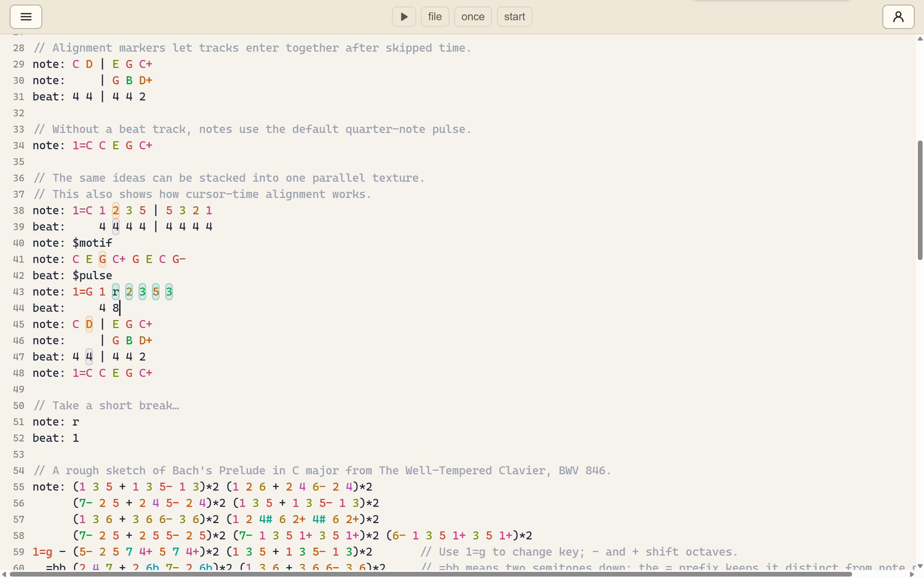The height and width of the screenshot is (578, 924).
Task: Click the highlighted note 5 on line 43
Action: coord(156,292)
